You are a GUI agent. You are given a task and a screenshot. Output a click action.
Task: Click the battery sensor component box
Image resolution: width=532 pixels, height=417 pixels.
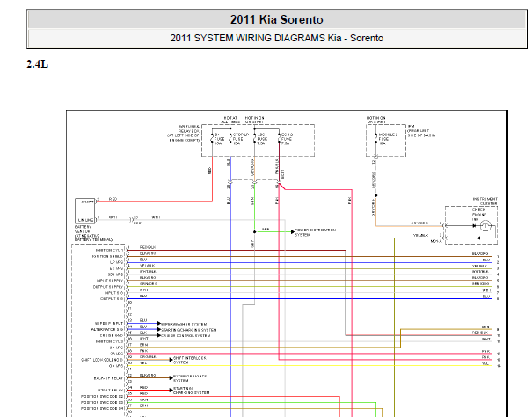[x=84, y=211]
